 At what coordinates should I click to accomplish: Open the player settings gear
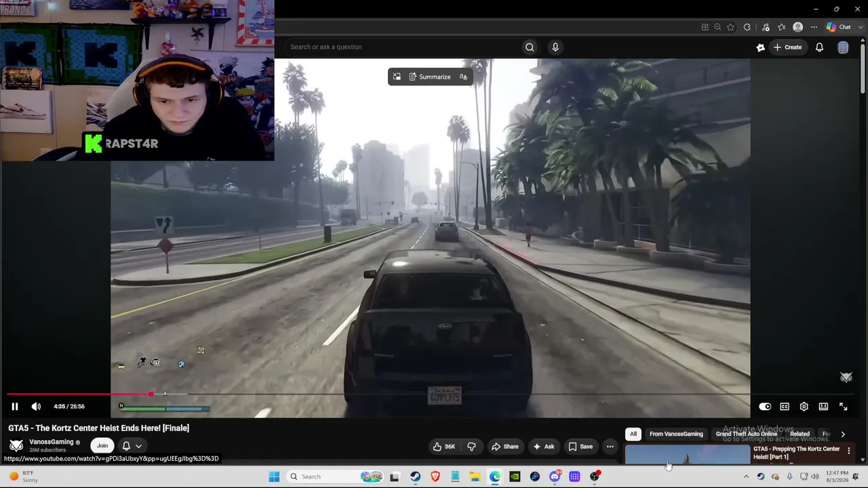pos(804,407)
